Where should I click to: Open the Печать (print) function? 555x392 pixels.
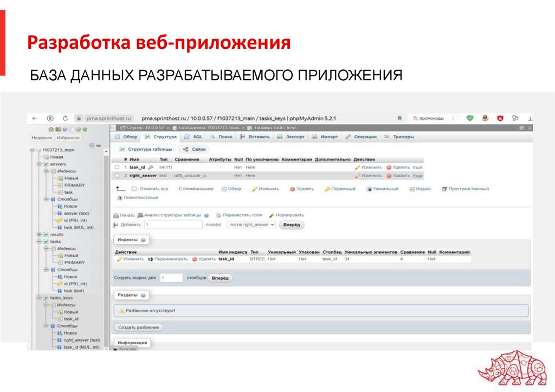coord(117,215)
